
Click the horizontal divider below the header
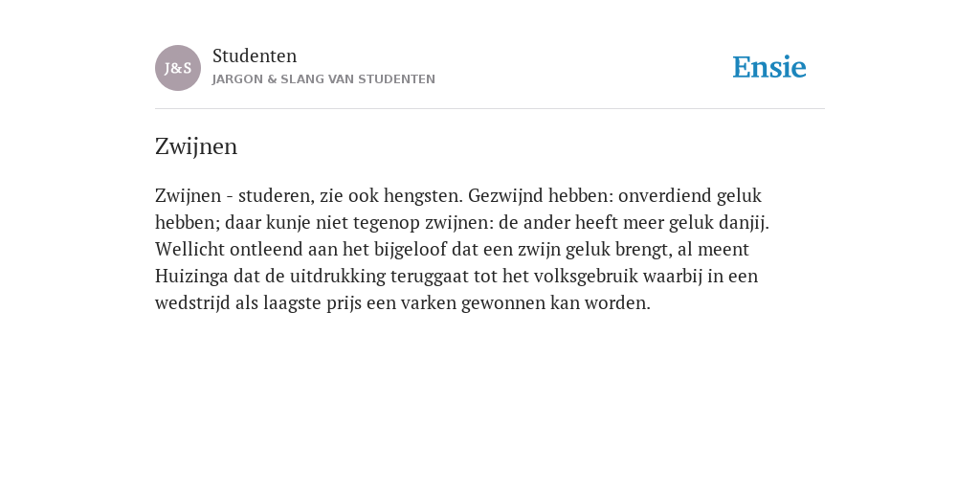(490, 109)
